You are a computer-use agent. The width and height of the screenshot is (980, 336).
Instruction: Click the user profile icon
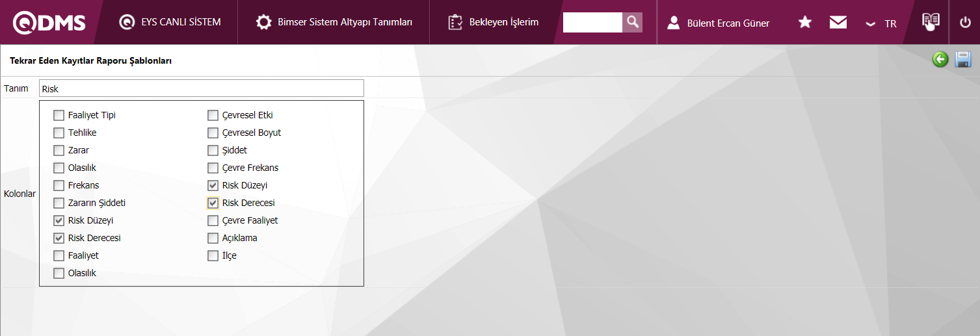pos(674,23)
